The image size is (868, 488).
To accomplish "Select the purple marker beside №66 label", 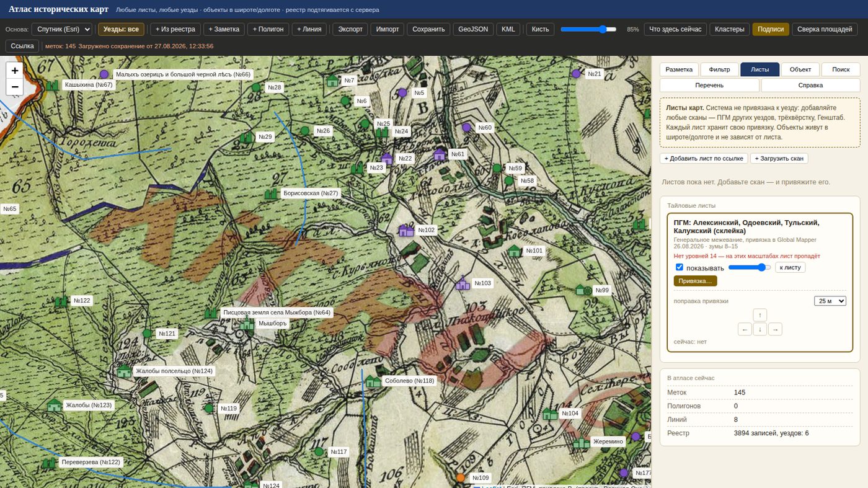I will (104, 74).
